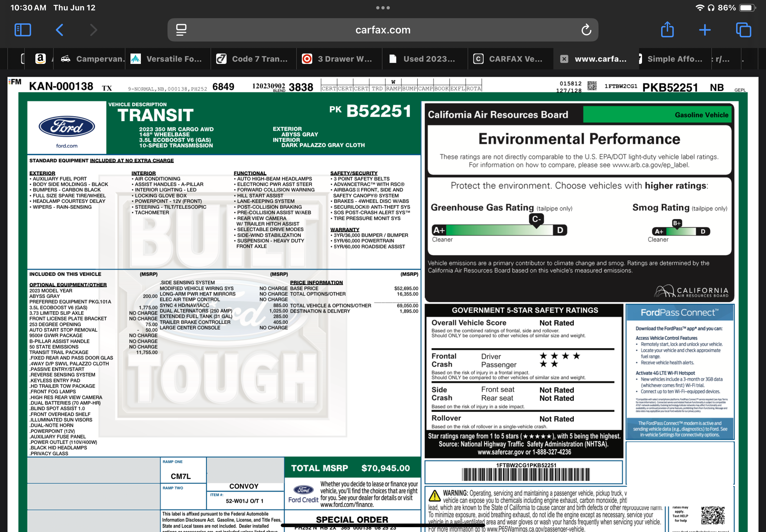Open the page settings menu in address bar
766x532 pixels.
(x=181, y=30)
